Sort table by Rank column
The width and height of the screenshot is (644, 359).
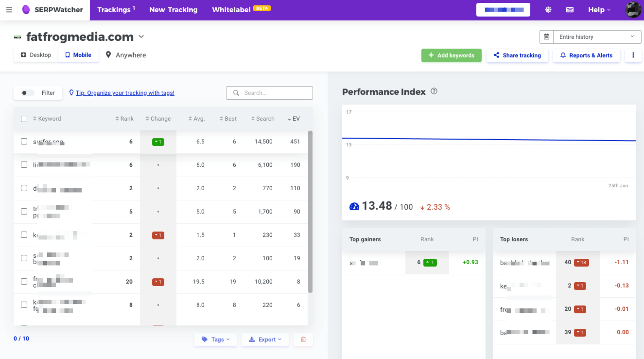(124, 119)
